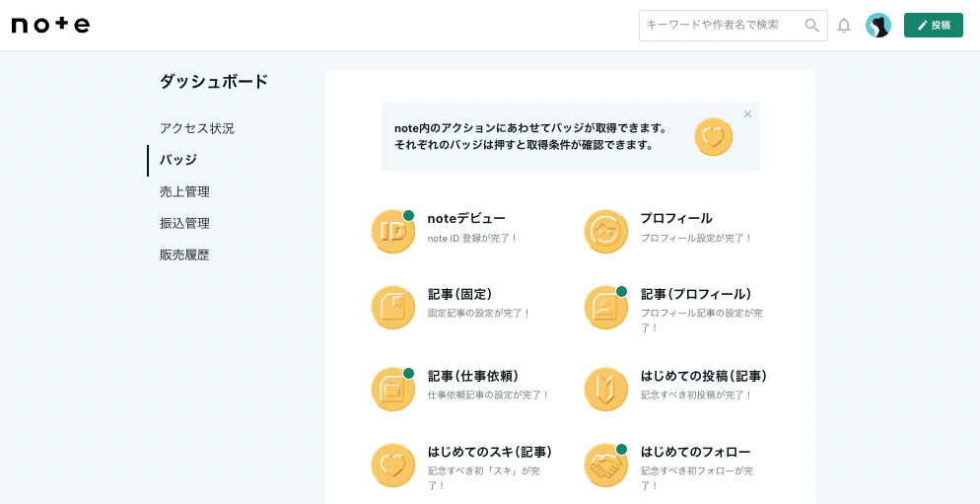Focus the keyword search field

[734, 26]
